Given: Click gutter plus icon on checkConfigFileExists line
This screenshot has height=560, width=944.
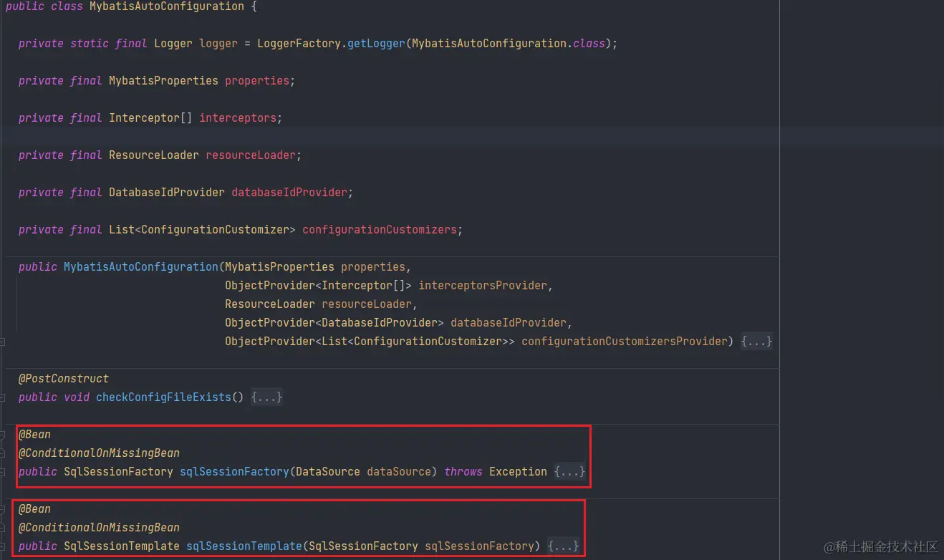Looking at the screenshot, I should [4, 397].
